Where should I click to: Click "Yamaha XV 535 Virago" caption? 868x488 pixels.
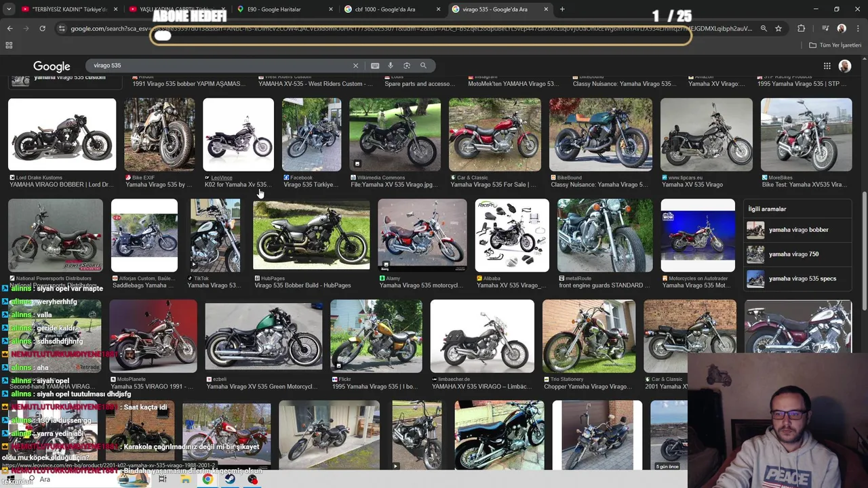(692, 184)
